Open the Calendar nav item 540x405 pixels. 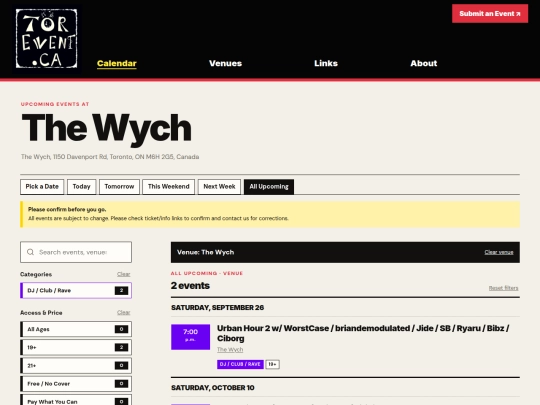[x=117, y=63]
